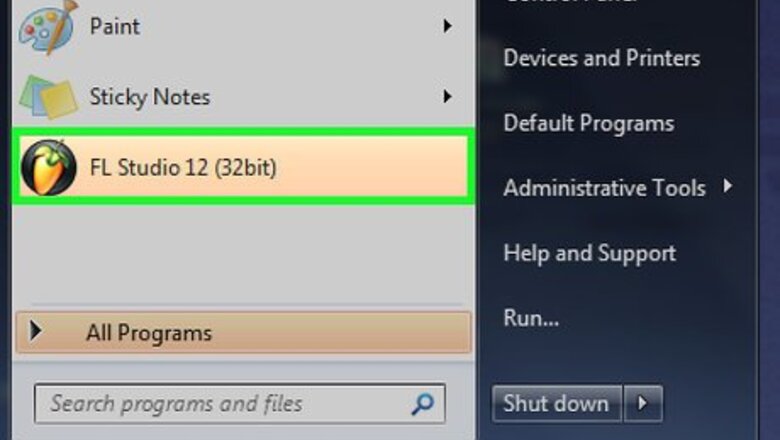Click the Sticky Notes icon

click(48, 97)
